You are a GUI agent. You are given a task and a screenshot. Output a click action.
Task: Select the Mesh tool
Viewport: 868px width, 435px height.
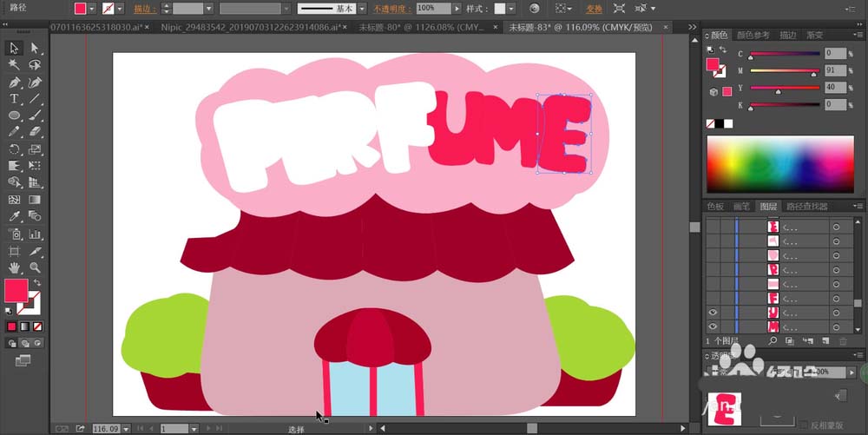click(14, 199)
